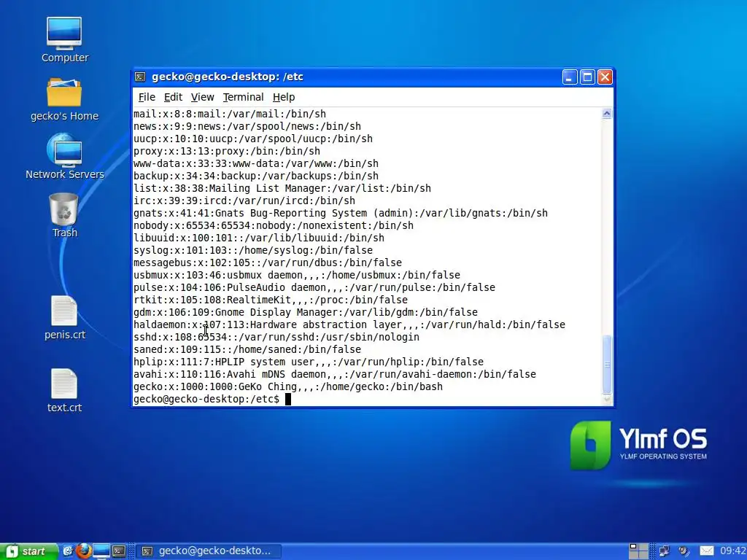
Task: Click the gecko@gecko-desktop:/etc$ prompt line
Action: click(x=212, y=399)
